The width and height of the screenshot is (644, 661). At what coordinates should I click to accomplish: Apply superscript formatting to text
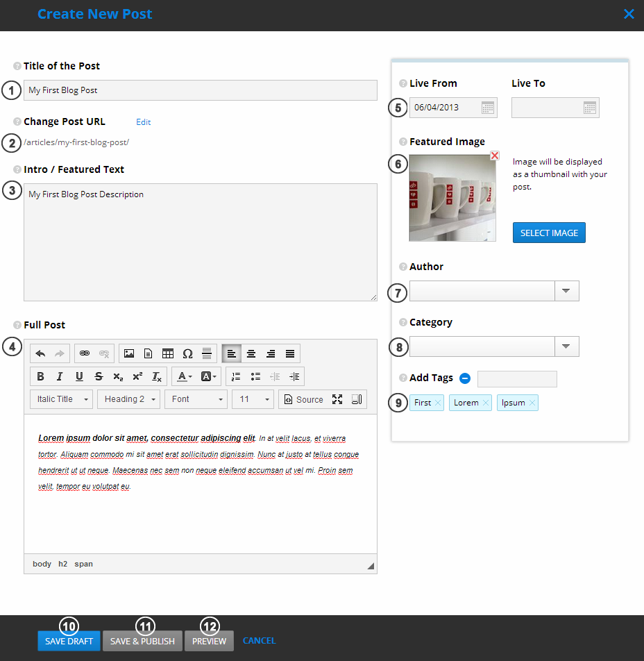coord(137,376)
